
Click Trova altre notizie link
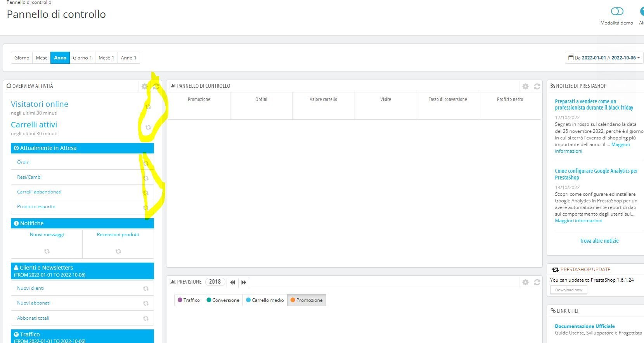(x=599, y=241)
